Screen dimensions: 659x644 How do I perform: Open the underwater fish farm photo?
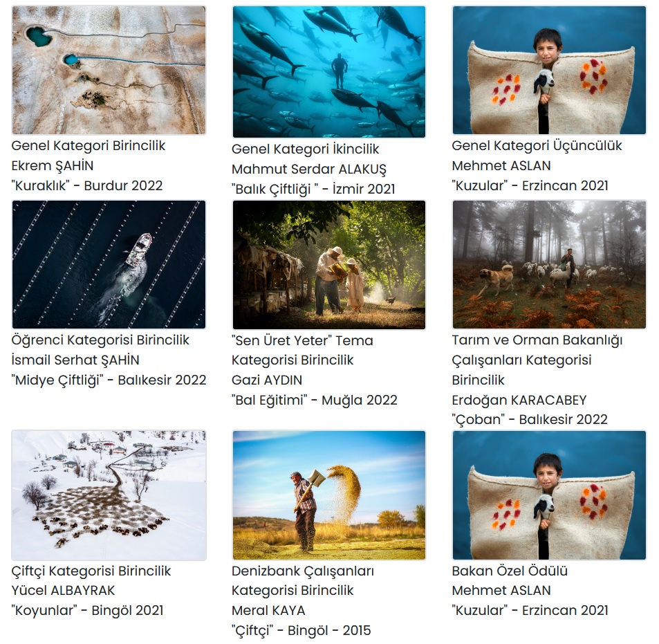[329, 72]
